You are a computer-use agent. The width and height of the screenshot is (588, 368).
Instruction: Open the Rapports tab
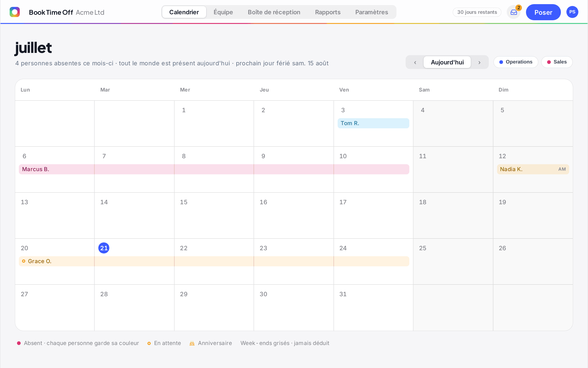point(328,12)
